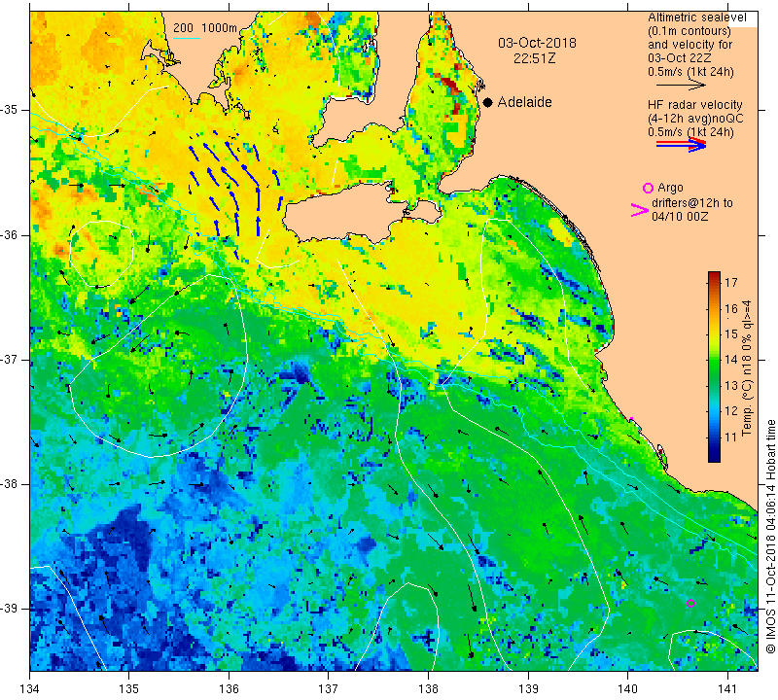Click the latitude label '-38'

click(x=11, y=484)
